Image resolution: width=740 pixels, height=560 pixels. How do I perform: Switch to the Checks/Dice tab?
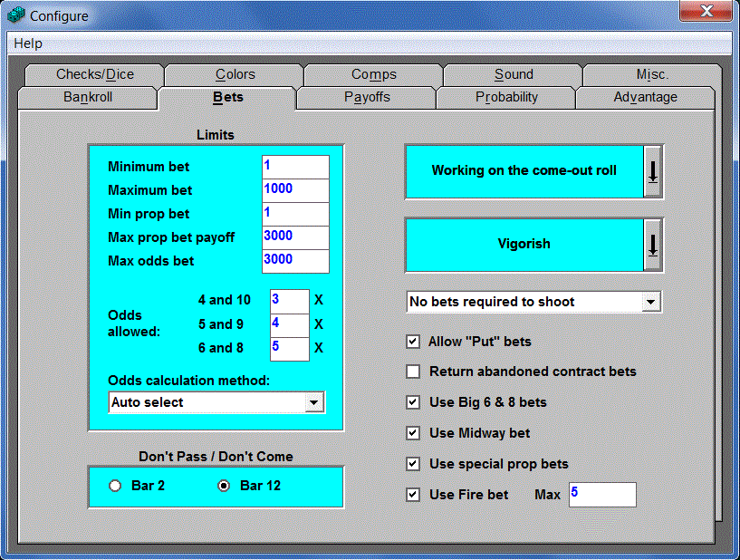(x=93, y=74)
